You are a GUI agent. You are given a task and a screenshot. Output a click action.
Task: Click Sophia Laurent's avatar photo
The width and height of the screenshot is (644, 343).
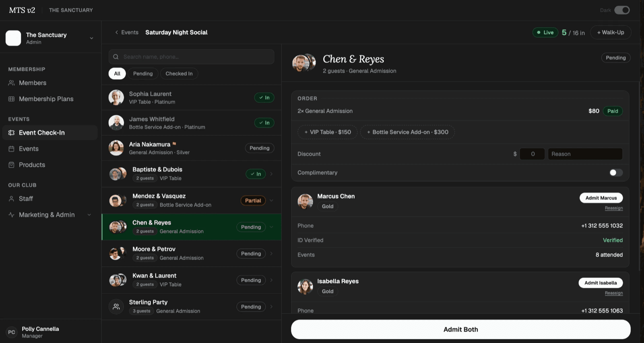coord(116,97)
